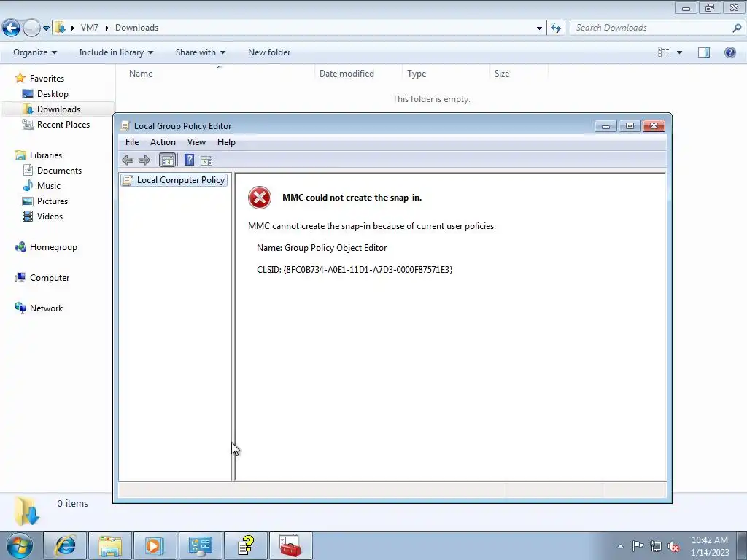Click VM7 breadcrumb in address bar
Screen dimensions: 747x560
coord(90,28)
